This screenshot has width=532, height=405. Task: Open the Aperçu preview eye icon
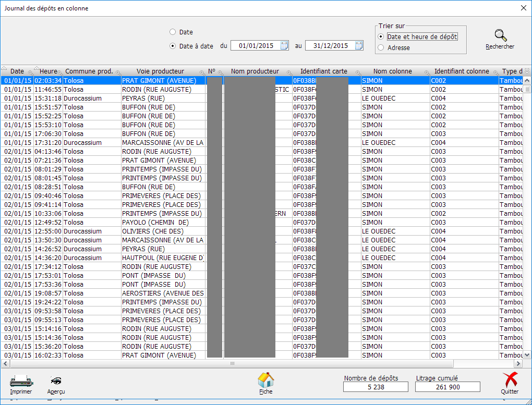pyautogui.click(x=56, y=381)
